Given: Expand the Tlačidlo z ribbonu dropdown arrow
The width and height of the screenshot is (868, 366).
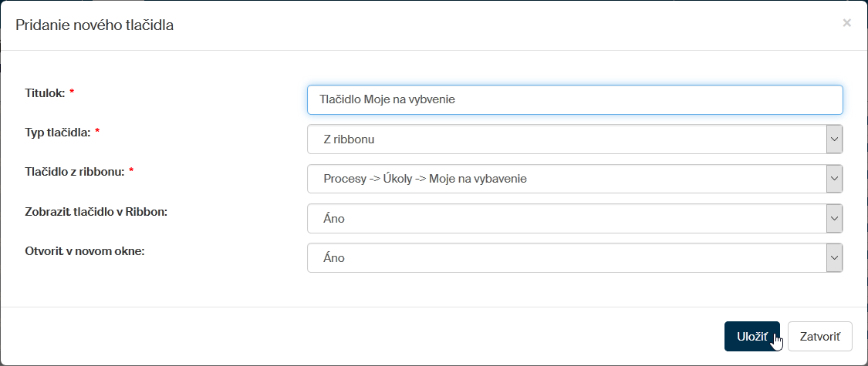Looking at the screenshot, I should (x=834, y=179).
